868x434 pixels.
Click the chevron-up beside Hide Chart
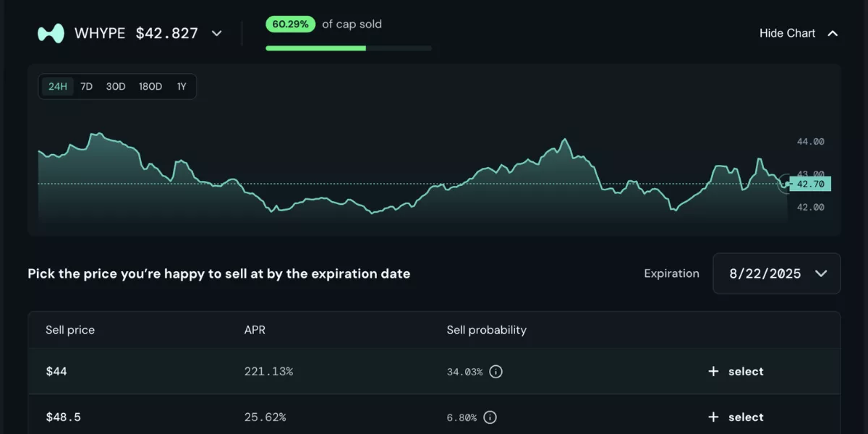pos(832,33)
